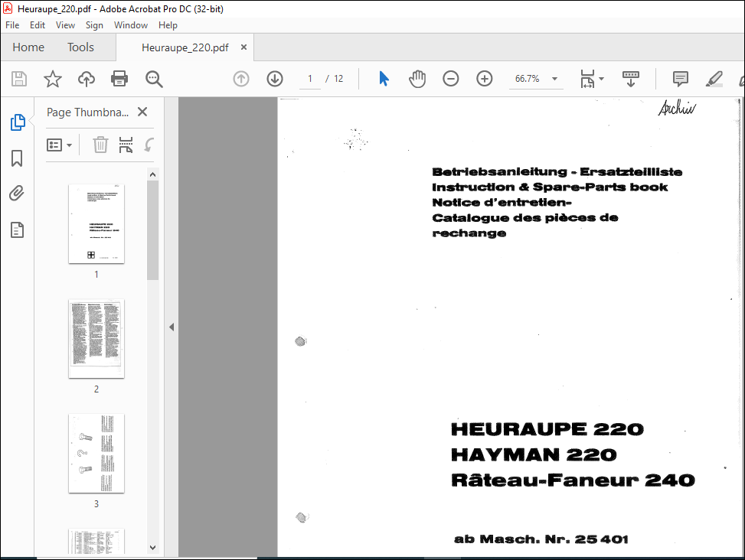Screen dimensions: 745x560
Task: Click handwritten 'Archiv' note
Action: [677, 108]
